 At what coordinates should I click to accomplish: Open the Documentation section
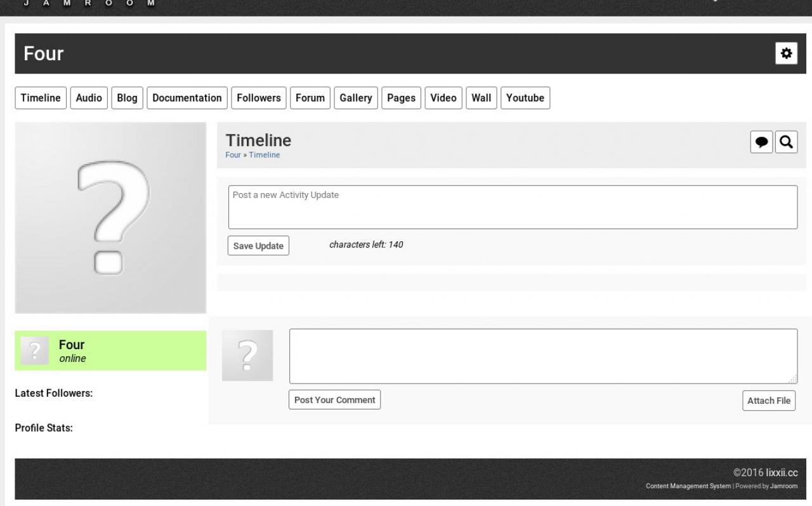(x=187, y=98)
